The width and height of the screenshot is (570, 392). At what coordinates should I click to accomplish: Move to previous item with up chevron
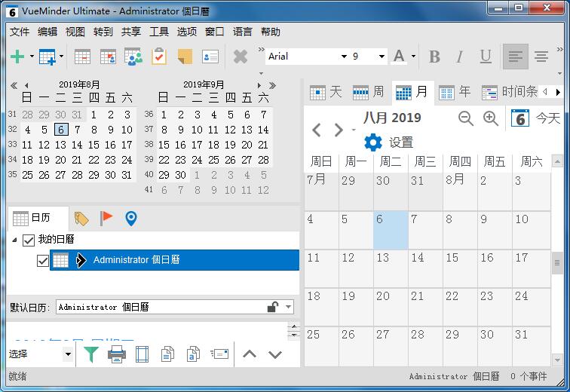click(x=250, y=354)
